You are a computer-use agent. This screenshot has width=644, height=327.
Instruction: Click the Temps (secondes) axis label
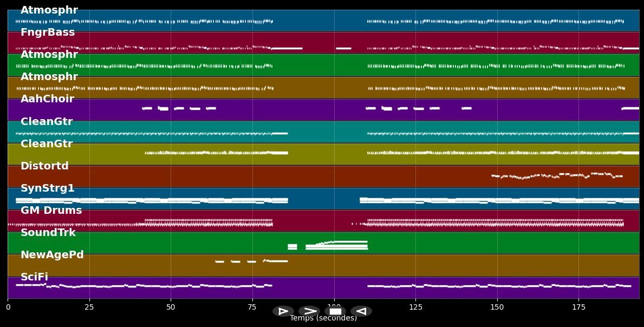click(x=323, y=318)
